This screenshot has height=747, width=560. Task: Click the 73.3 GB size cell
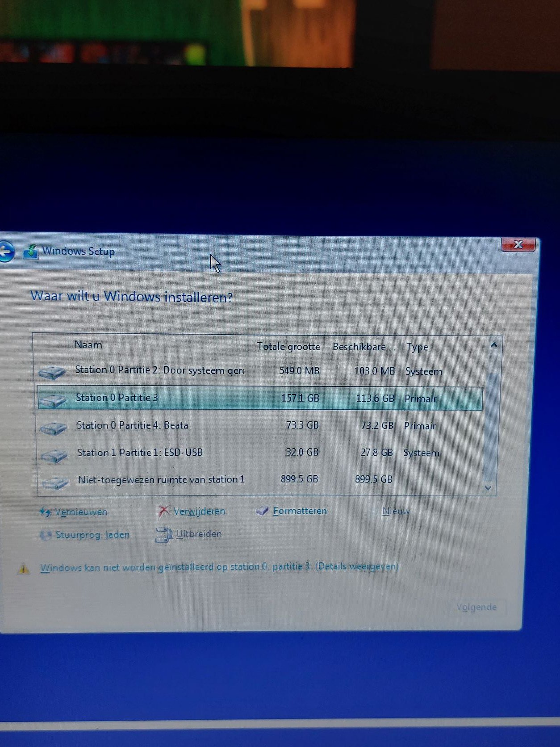tap(302, 425)
